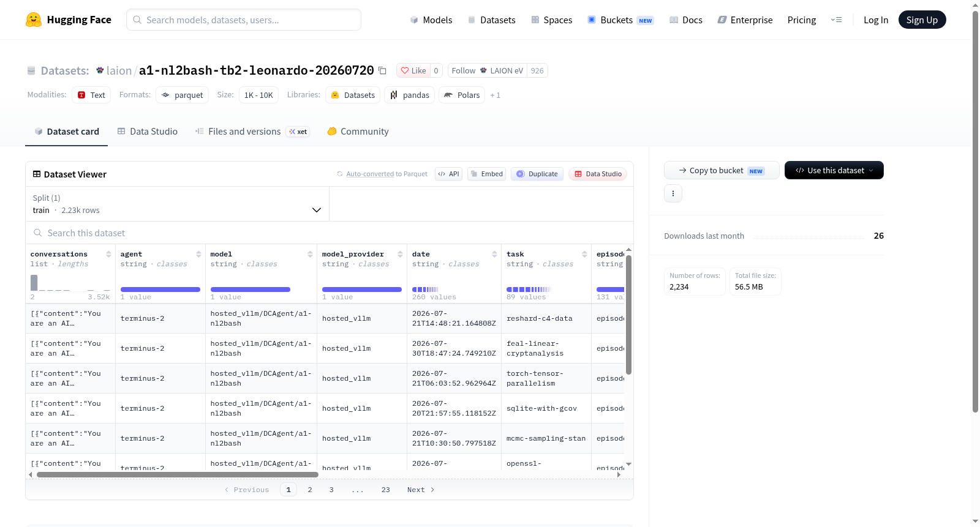Screen dimensions: 980x527
Task: Go to page 3 of the table
Action: (331, 490)
